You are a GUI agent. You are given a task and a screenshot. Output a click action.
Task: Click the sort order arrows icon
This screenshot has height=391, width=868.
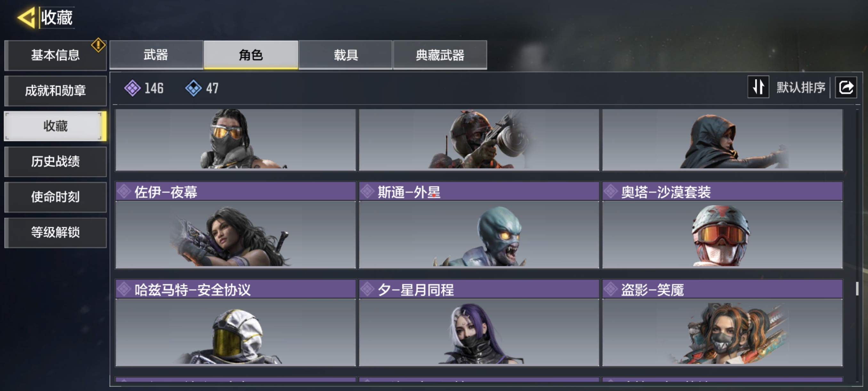click(x=758, y=87)
